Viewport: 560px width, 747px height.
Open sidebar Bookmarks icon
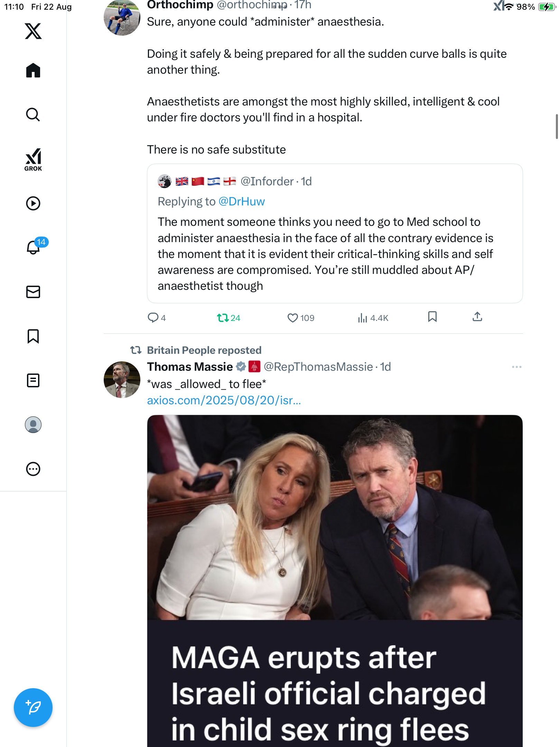pyautogui.click(x=33, y=336)
